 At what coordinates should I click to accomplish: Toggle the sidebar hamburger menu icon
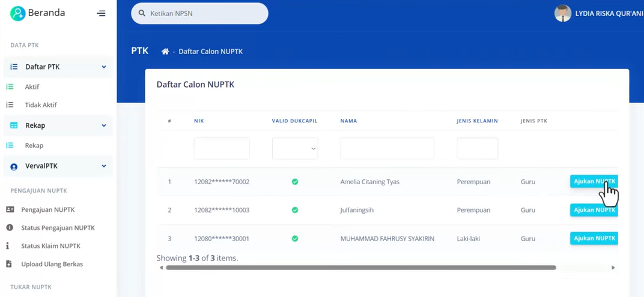point(101,14)
